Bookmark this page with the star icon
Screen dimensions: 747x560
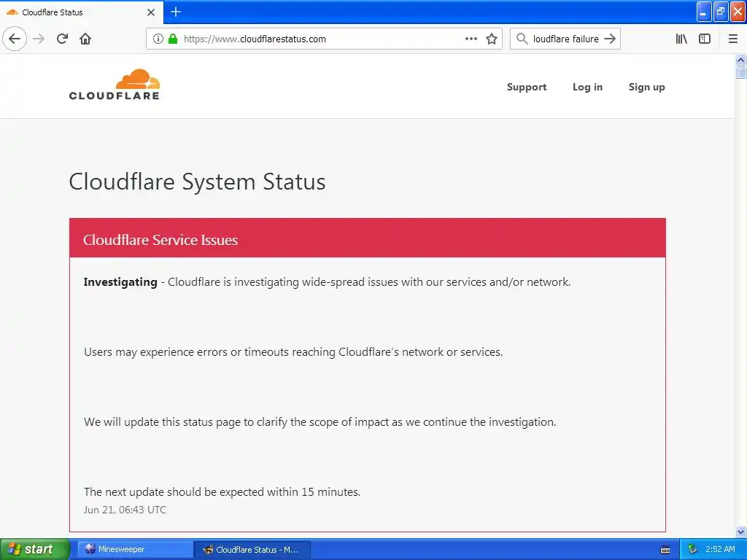492,39
